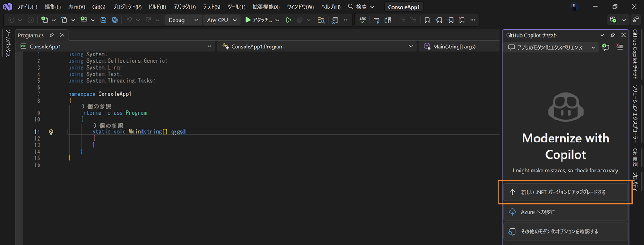Image resolution: width=644 pixels, height=245 pixels.
Task: Open the ヘルプ(H) menu
Action: tap(331, 7)
